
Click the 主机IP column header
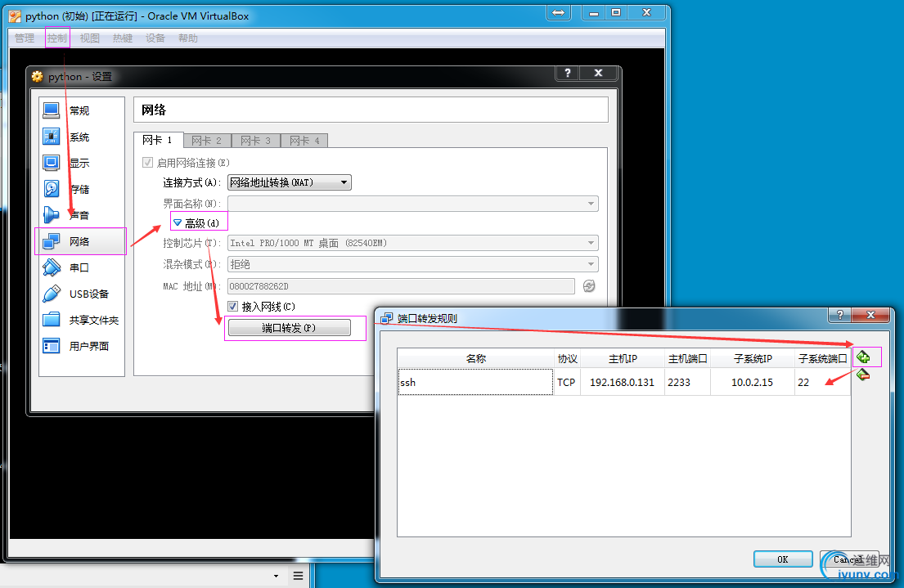623,358
